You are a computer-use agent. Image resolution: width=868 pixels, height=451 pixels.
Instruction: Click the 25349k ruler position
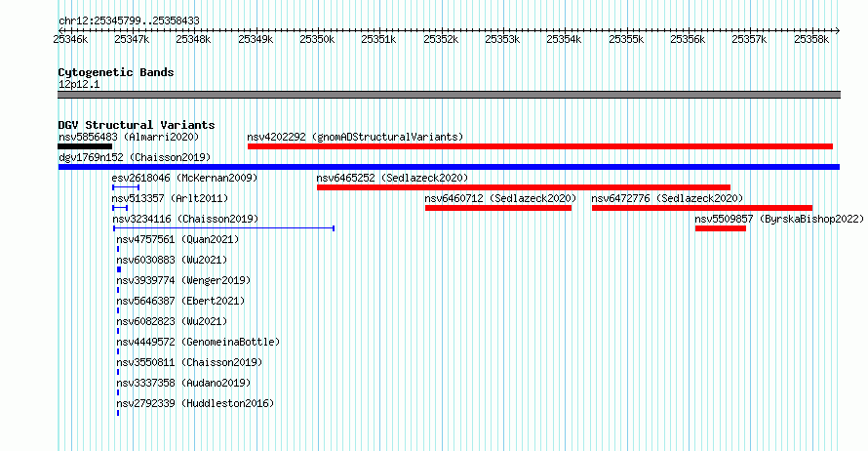[256, 39]
